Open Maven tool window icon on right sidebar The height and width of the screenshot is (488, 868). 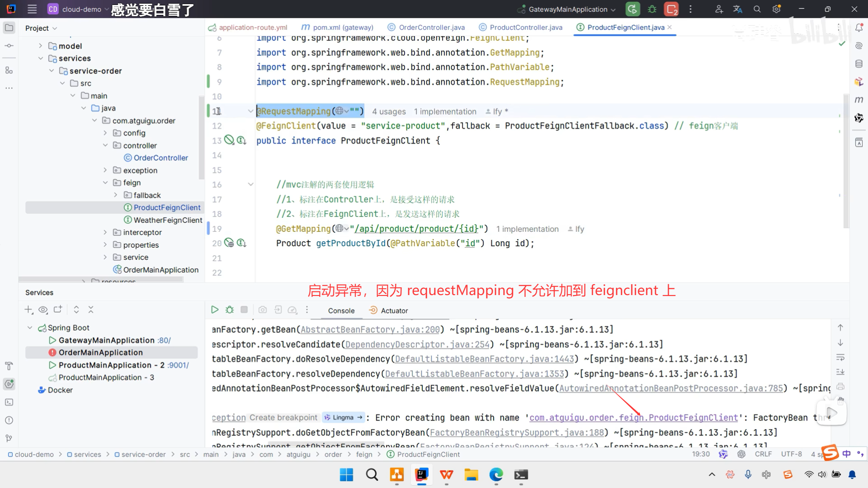pyautogui.click(x=859, y=100)
